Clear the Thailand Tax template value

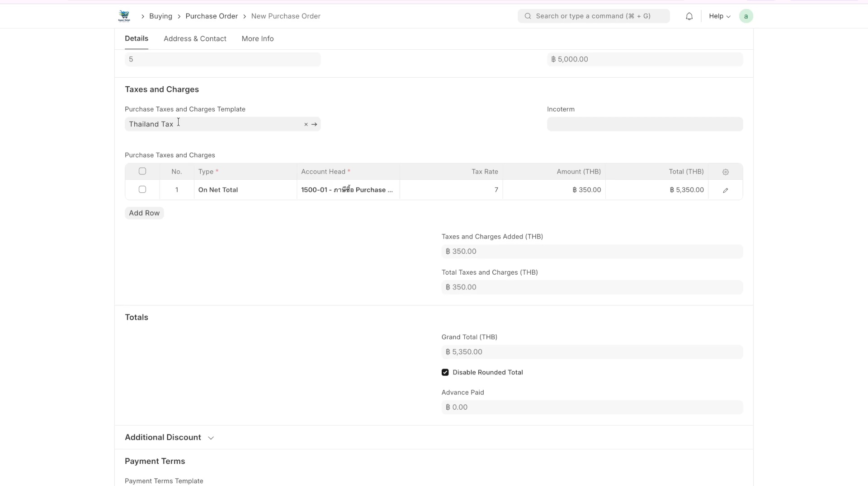click(x=306, y=124)
